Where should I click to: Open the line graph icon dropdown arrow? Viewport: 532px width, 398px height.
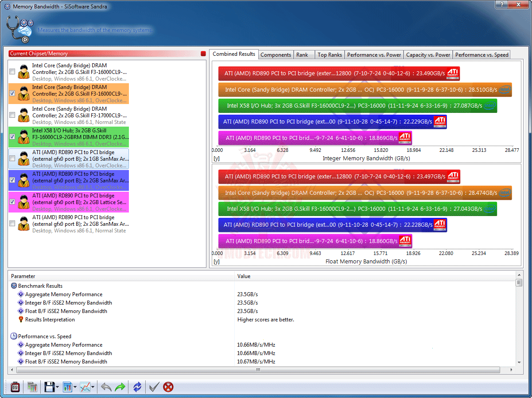tap(93, 387)
